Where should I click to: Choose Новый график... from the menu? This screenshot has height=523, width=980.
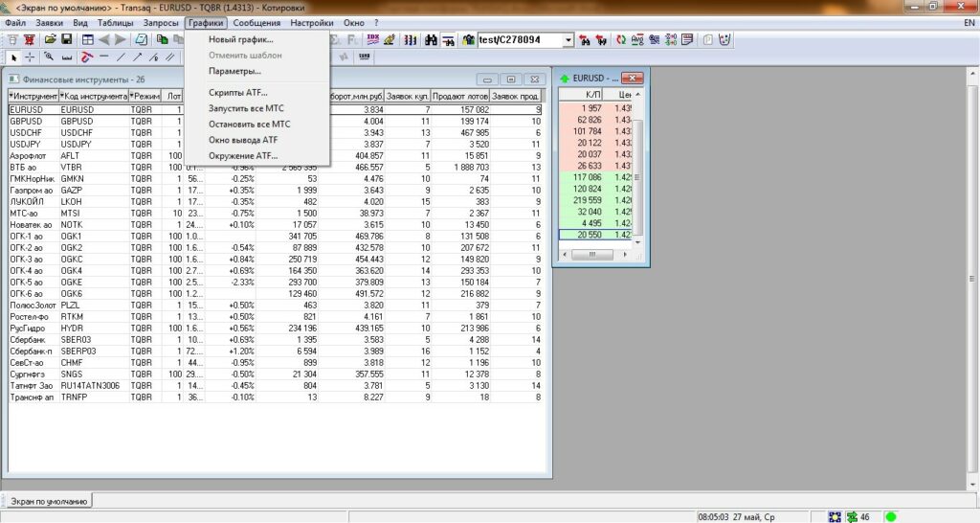click(240, 39)
